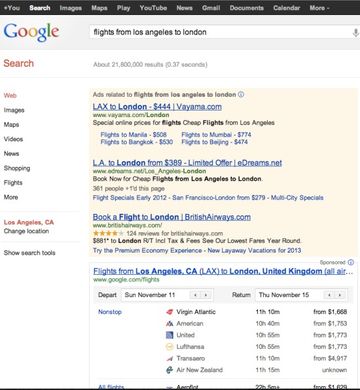Click the search query input field
This screenshot has width=360, height=390.
click(220, 32)
